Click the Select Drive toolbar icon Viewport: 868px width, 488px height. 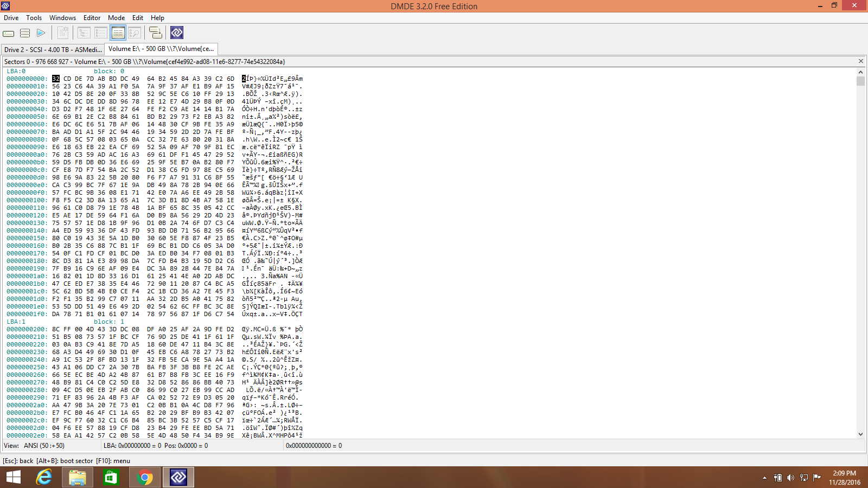[x=9, y=33]
